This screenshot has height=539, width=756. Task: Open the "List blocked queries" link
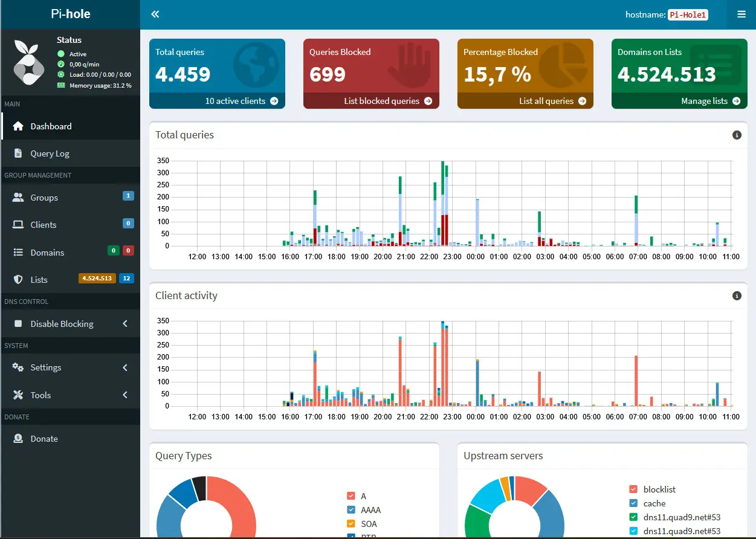click(388, 101)
